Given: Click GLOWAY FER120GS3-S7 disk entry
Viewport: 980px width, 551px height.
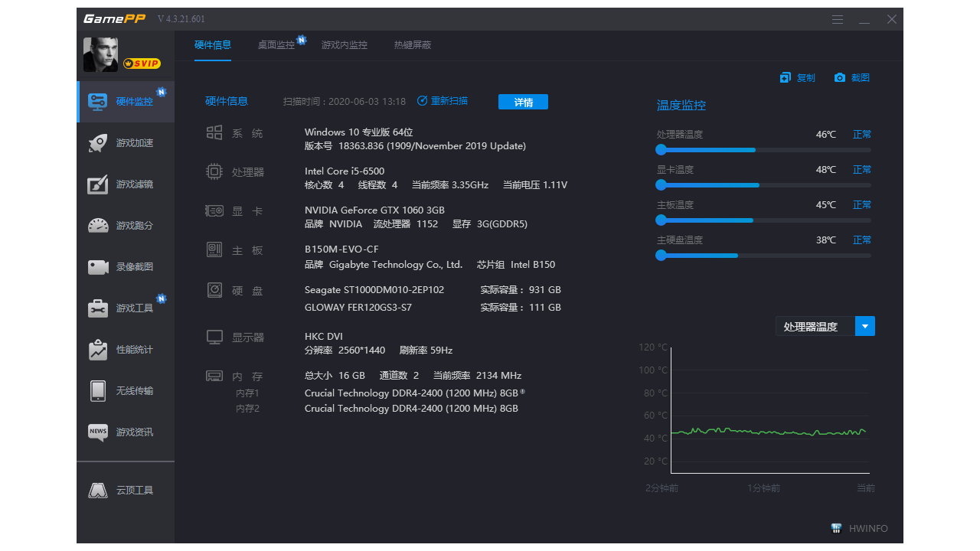Looking at the screenshot, I should click(358, 308).
